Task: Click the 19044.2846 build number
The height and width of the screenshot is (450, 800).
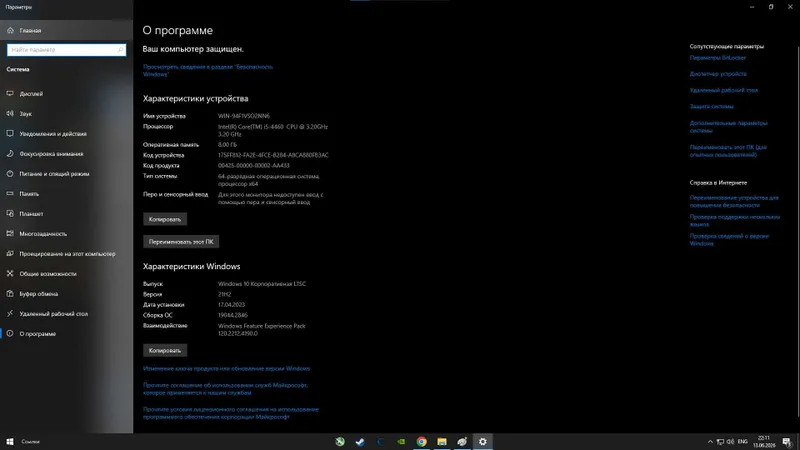Action: tap(233, 315)
